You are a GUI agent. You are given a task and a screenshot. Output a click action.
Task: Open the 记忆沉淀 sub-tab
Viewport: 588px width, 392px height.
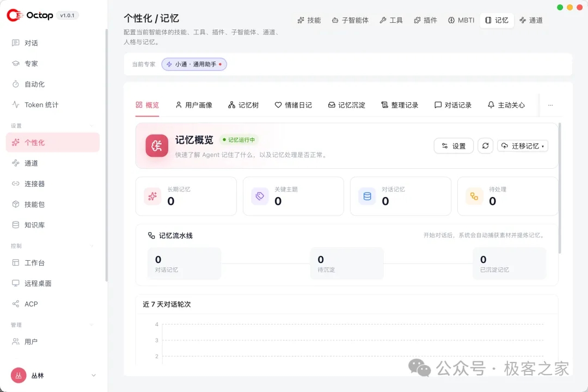click(x=346, y=105)
